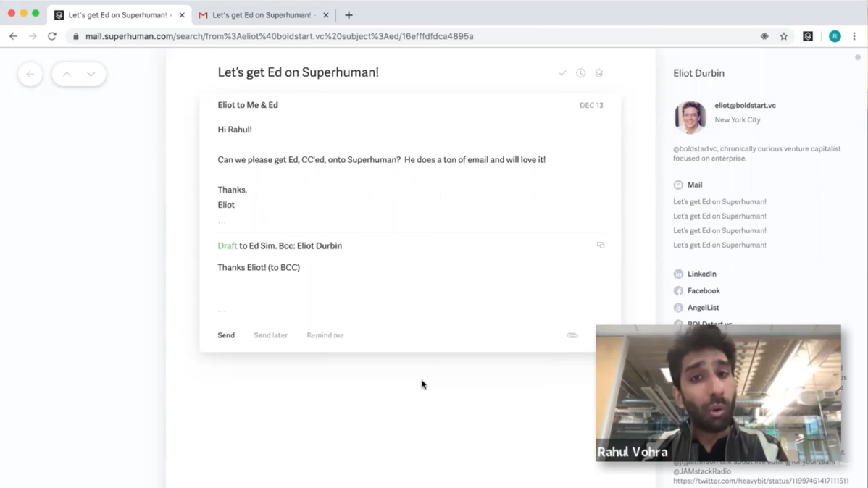Click the email subject title
Screen dimensions: 868x488
tap(298, 72)
